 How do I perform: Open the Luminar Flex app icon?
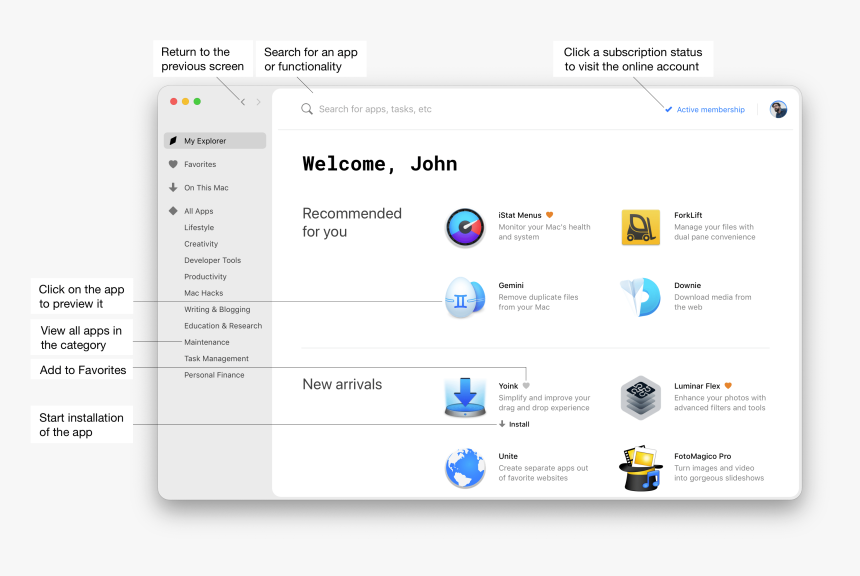640,397
